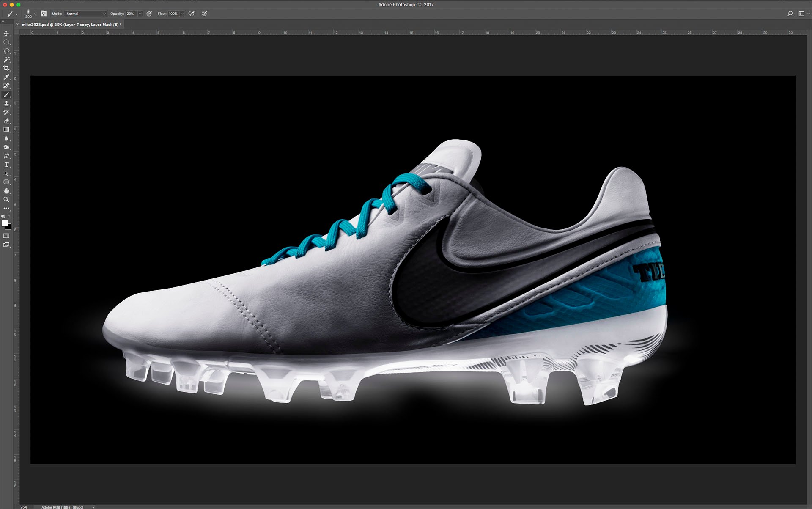Open the workspace switcher icon
812x509 pixels.
tap(802, 14)
